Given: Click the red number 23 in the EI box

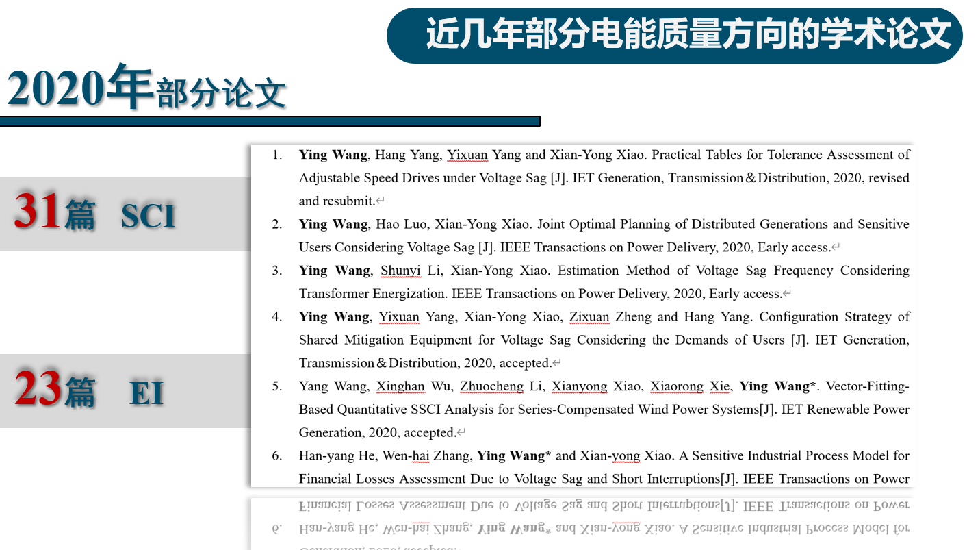Looking at the screenshot, I should point(37,388).
